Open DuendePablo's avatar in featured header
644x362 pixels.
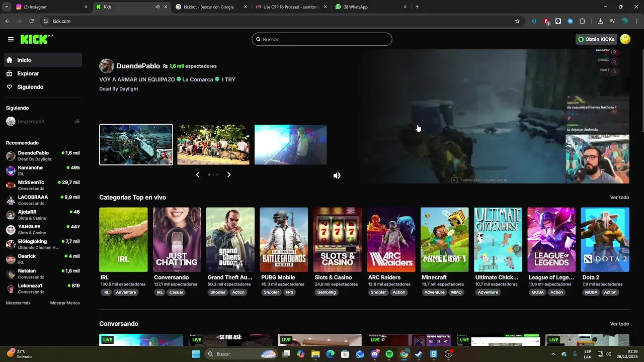pyautogui.click(x=106, y=66)
